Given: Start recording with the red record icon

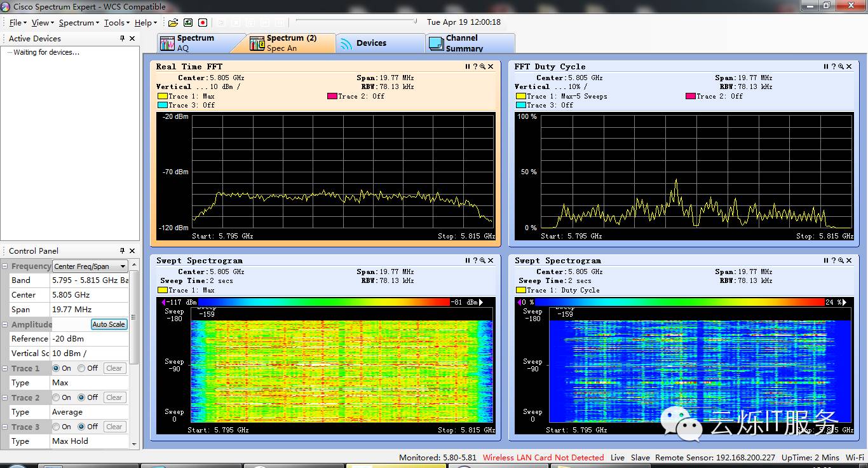Looking at the screenshot, I should pos(203,22).
